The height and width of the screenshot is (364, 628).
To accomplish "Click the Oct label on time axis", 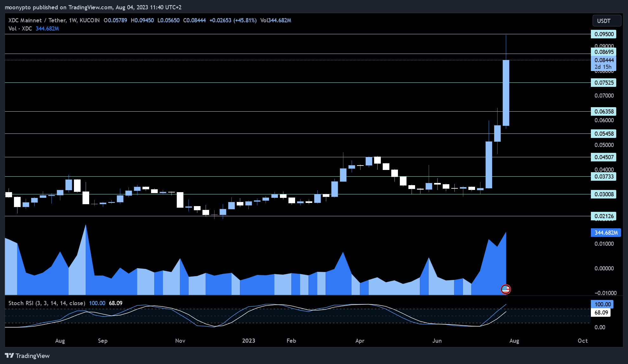I will 583,341.
